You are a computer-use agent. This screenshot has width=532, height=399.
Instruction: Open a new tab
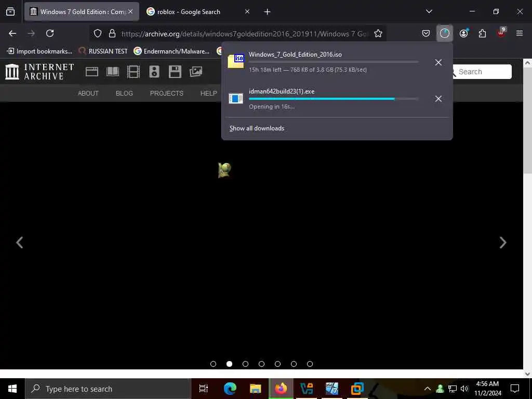(268, 12)
